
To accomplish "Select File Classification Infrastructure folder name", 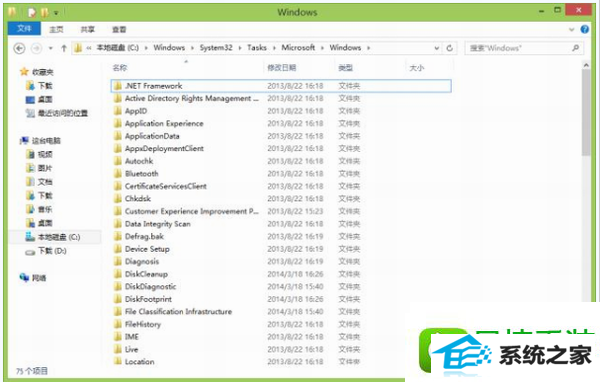I will tap(178, 312).
